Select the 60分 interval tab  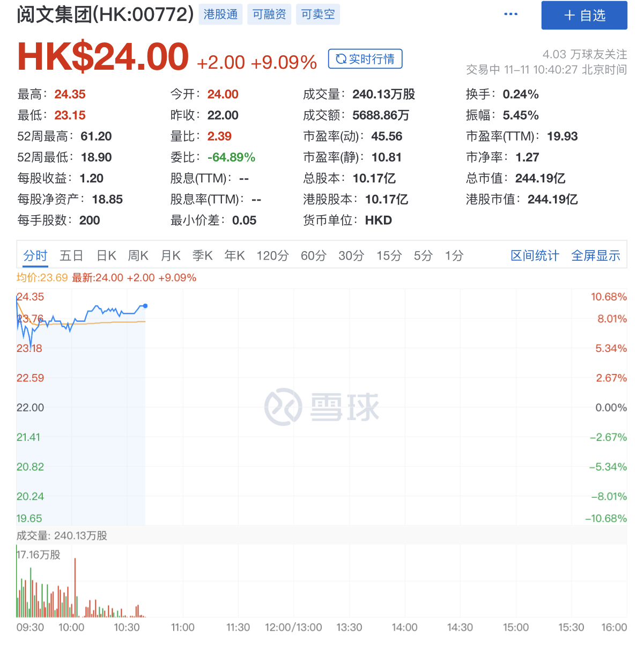[x=314, y=256]
